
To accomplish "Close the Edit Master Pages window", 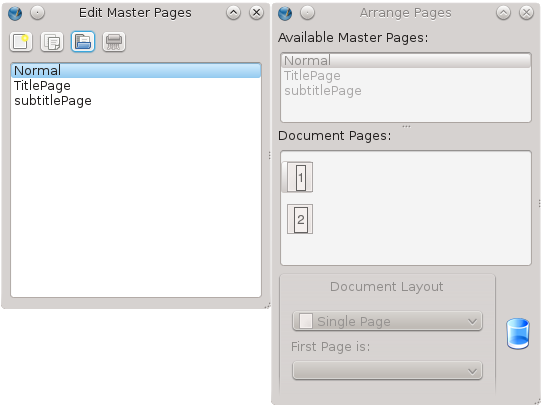I will pos(256,13).
